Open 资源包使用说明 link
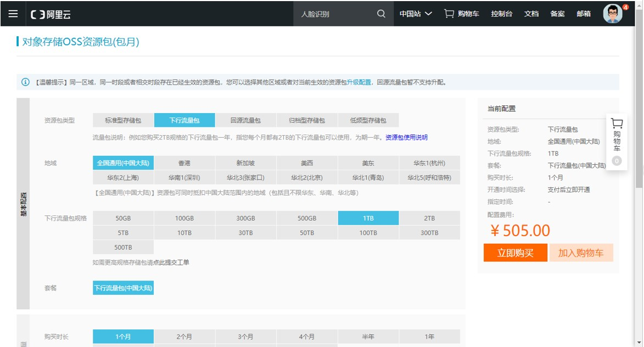 click(x=406, y=138)
